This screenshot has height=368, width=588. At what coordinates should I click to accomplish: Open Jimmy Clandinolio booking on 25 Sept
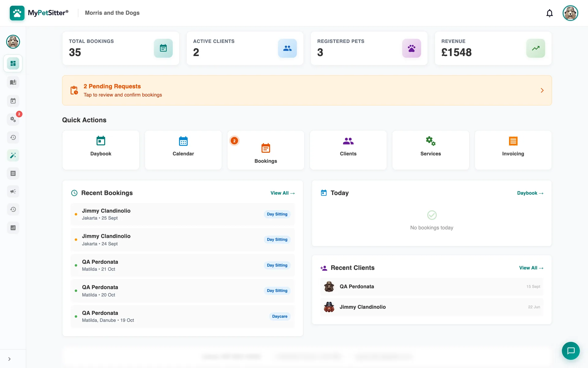[183, 214]
